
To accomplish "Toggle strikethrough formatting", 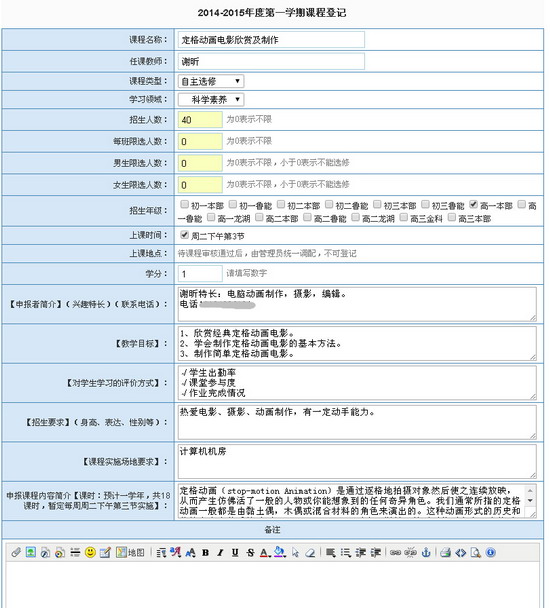I will pyautogui.click(x=251, y=553).
